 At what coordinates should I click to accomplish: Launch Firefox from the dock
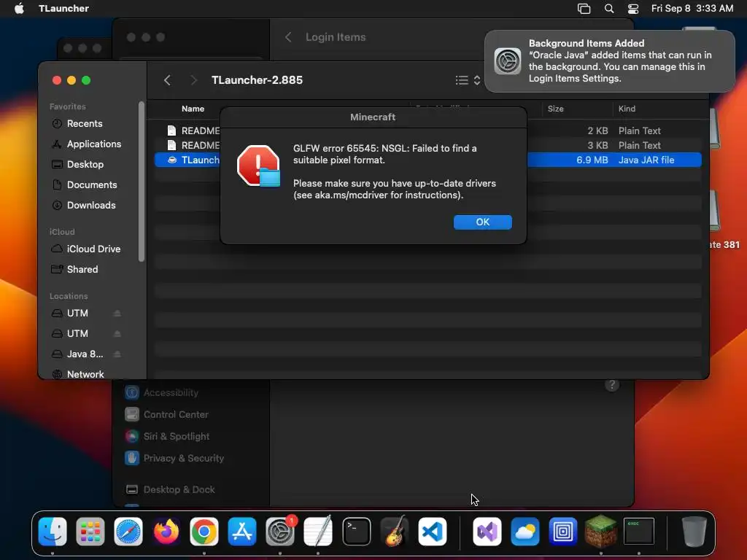pyautogui.click(x=166, y=531)
